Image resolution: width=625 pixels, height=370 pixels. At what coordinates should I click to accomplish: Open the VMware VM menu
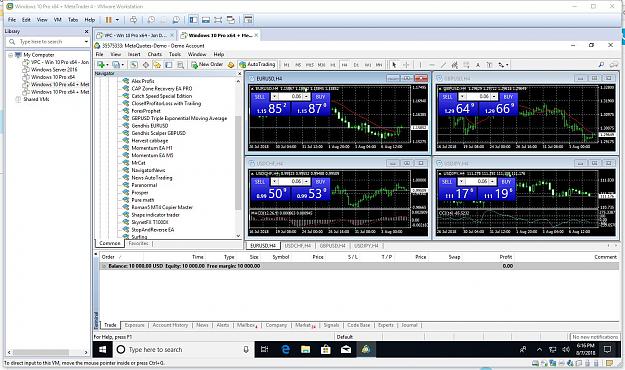(57, 20)
